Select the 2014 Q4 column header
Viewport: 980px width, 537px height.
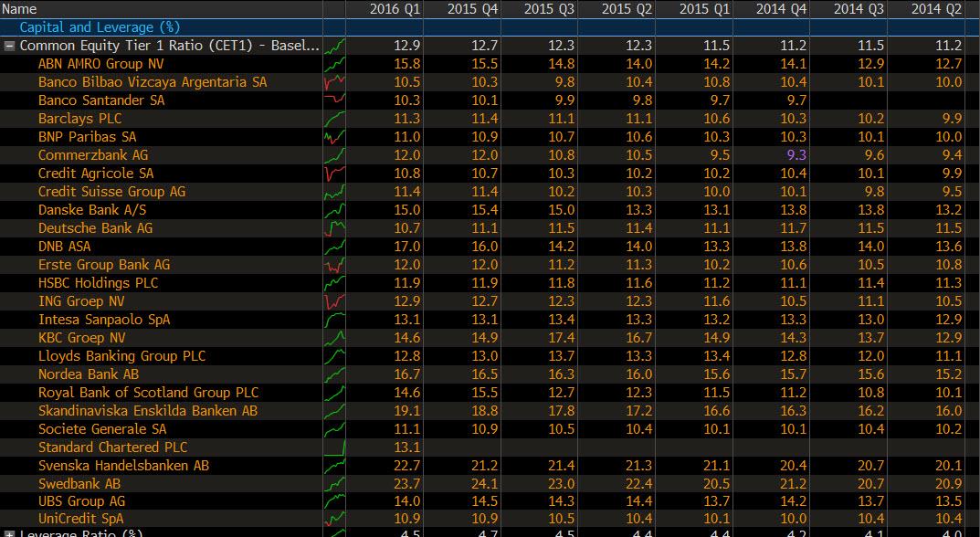[x=771, y=9]
